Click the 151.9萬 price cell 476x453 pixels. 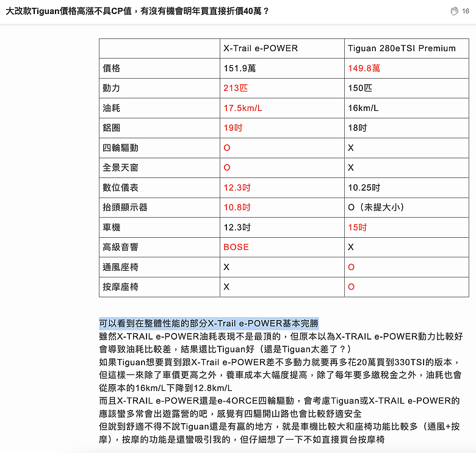point(239,68)
